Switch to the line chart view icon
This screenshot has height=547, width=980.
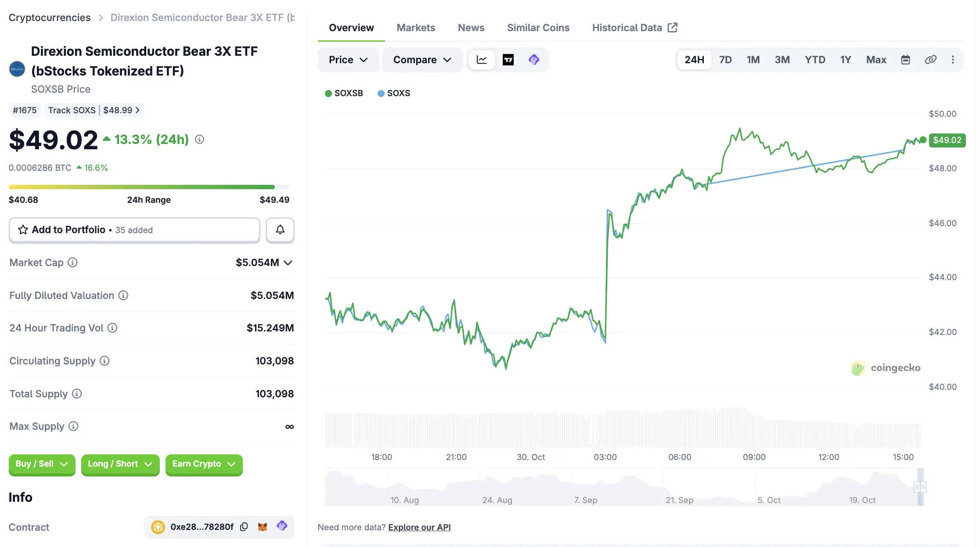482,60
